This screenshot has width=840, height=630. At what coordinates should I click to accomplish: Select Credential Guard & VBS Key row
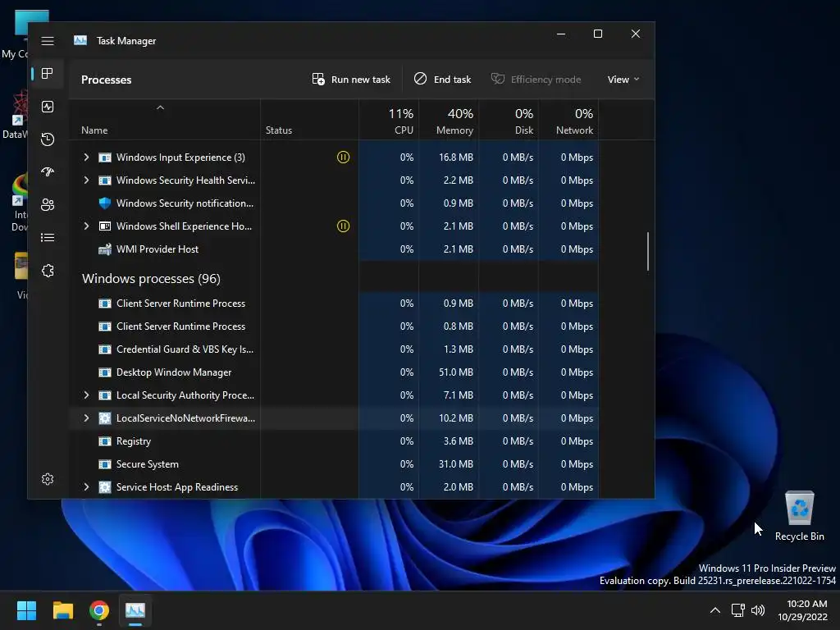[334, 349]
